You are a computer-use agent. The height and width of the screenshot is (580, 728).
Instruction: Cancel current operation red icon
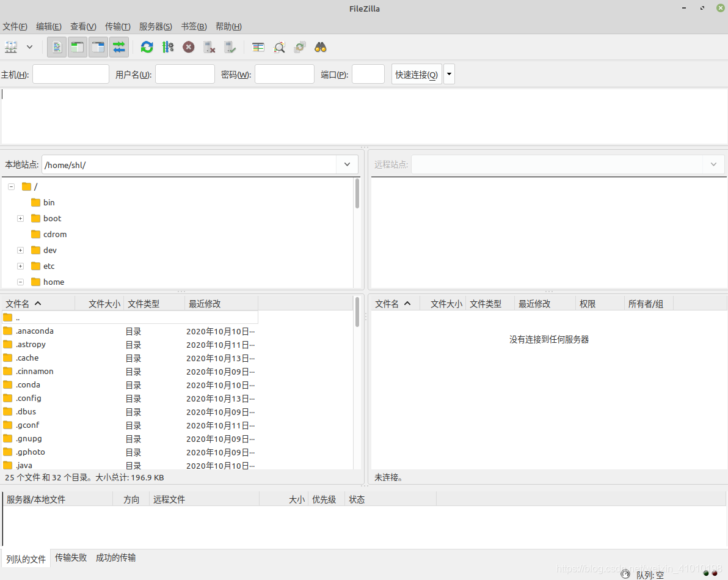[189, 47]
